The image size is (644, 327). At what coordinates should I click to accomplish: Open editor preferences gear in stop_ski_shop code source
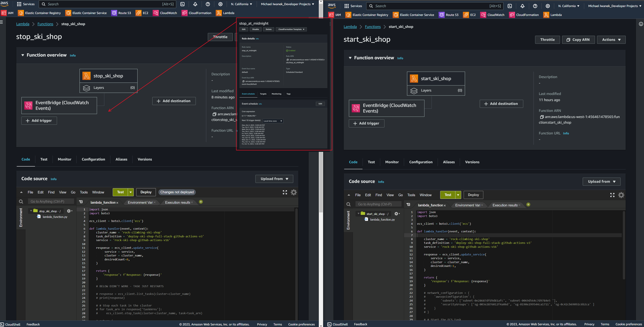point(294,192)
